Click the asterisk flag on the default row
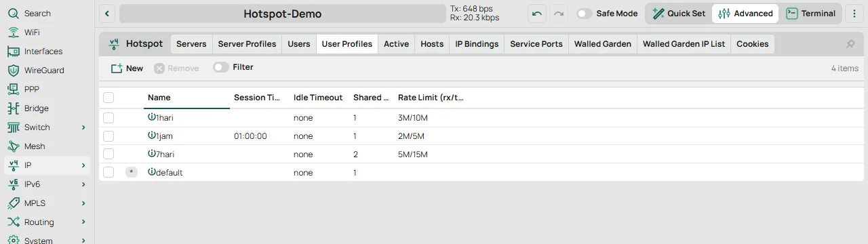Screen dimensions: 868x244 click(132, 172)
